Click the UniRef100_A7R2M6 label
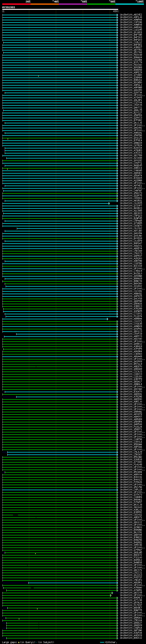 click(131, 397)
